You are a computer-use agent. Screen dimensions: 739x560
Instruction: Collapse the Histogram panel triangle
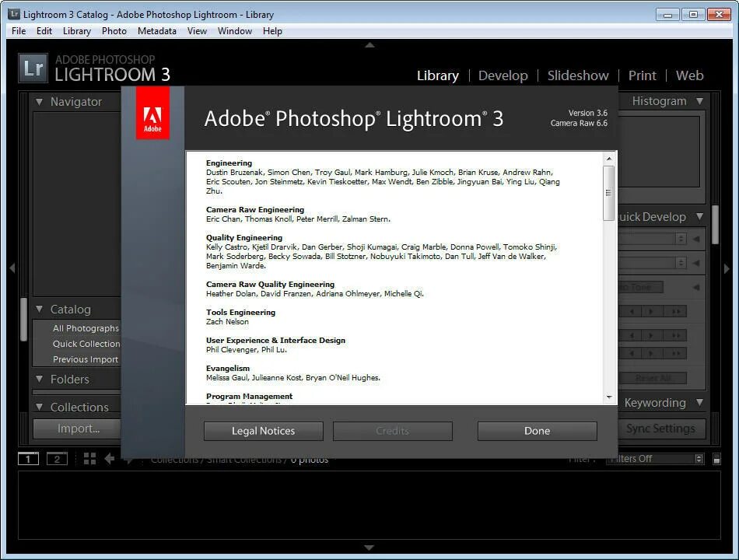pos(700,101)
